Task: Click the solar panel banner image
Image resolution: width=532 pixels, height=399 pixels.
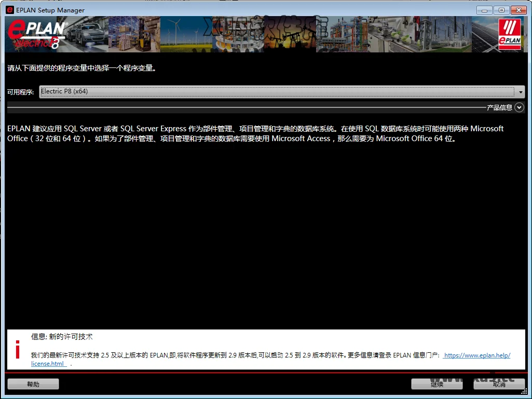Action: pyautogui.click(x=484, y=34)
